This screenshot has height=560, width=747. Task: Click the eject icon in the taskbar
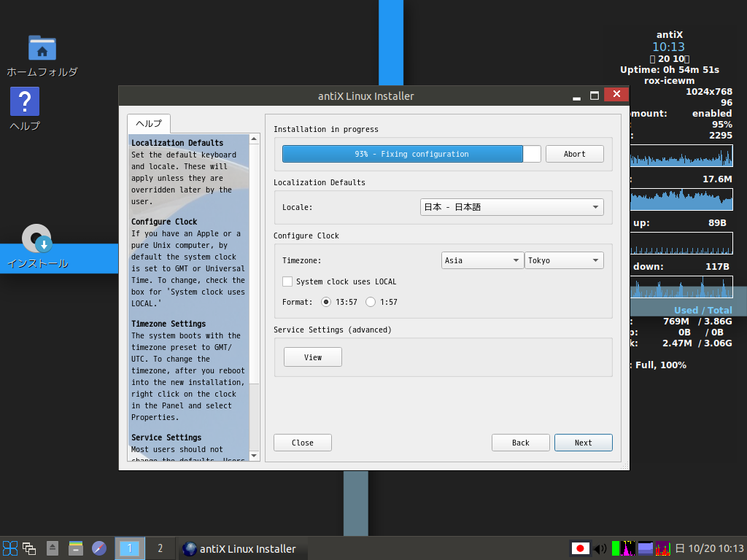[53, 548]
